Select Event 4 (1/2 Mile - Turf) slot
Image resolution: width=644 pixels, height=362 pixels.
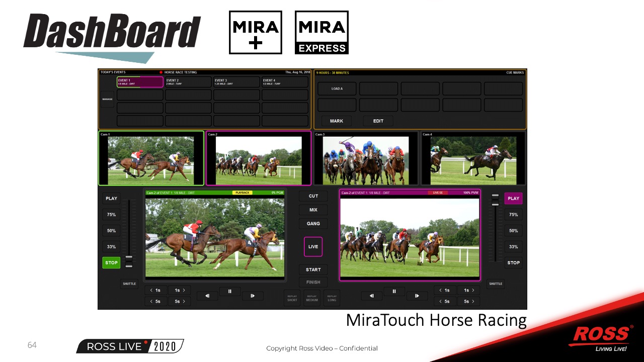(x=285, y=82)
